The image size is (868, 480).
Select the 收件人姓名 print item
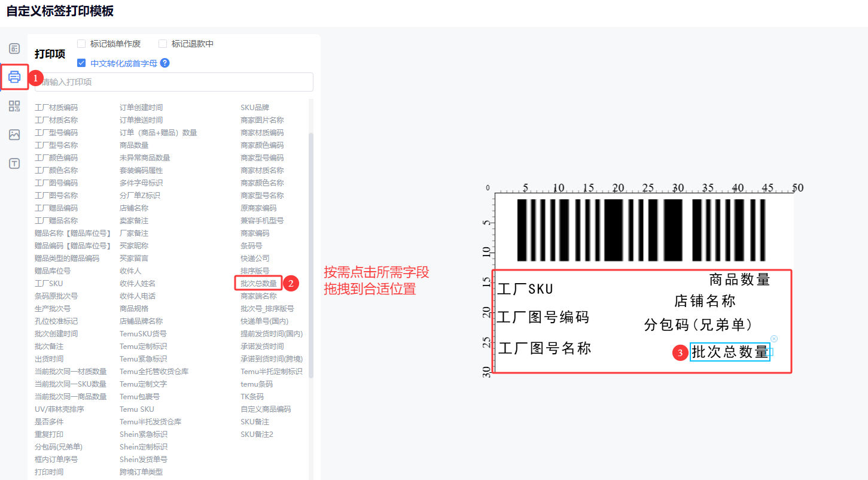click(x=138, y=284)
